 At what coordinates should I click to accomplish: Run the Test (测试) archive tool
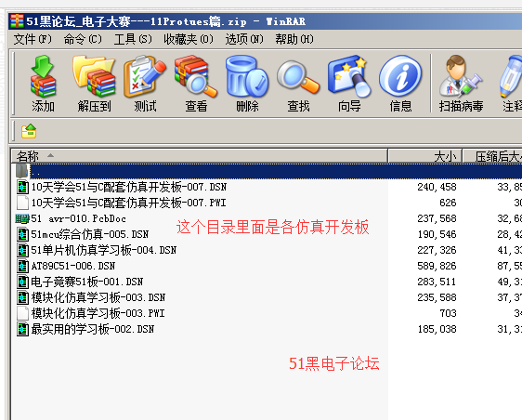tap(145, 76)
